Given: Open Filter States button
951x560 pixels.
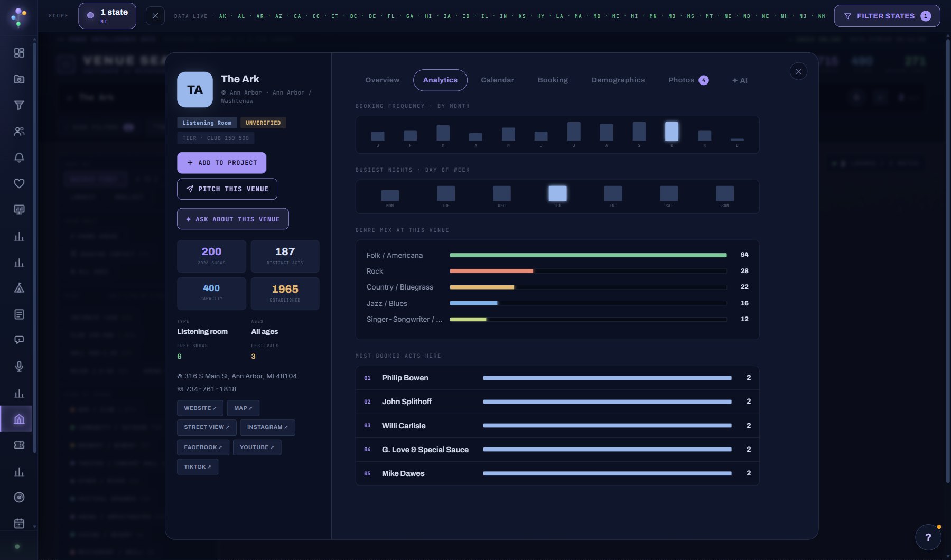Looking at the screenshot, I should 887,16.
